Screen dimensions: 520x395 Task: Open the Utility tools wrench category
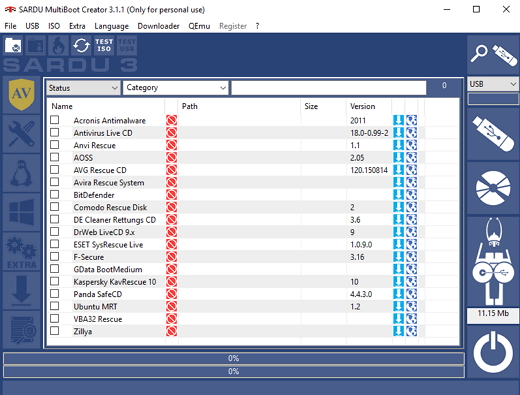click(x=22, y=134)
